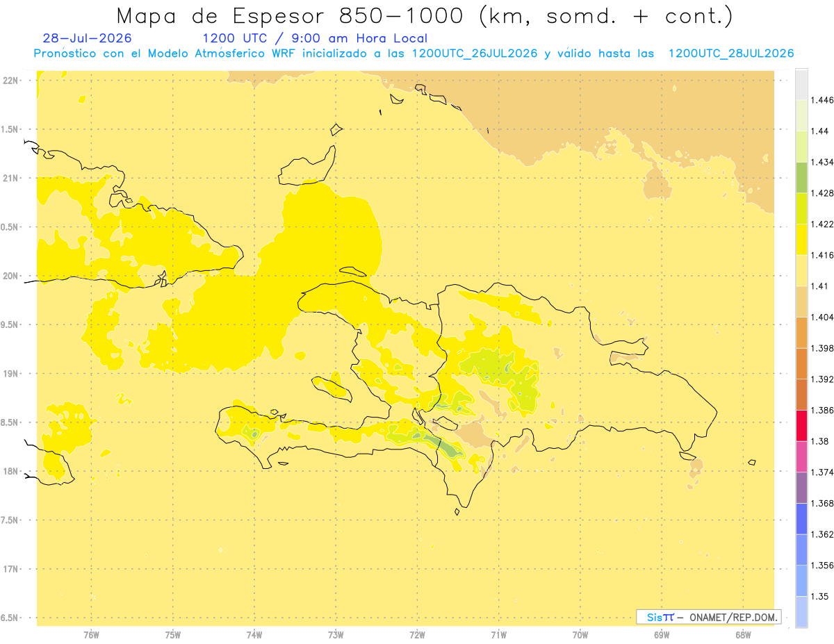Click the "19N" latitude axis label
Viewport: 834px width, 644px height.
pyautogui.click(x=10, y=373)
